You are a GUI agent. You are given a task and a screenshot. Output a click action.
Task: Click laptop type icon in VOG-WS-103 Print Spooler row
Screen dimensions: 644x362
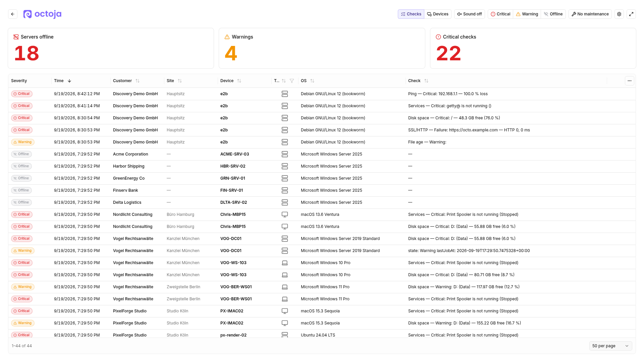click(x=285, y=263)
